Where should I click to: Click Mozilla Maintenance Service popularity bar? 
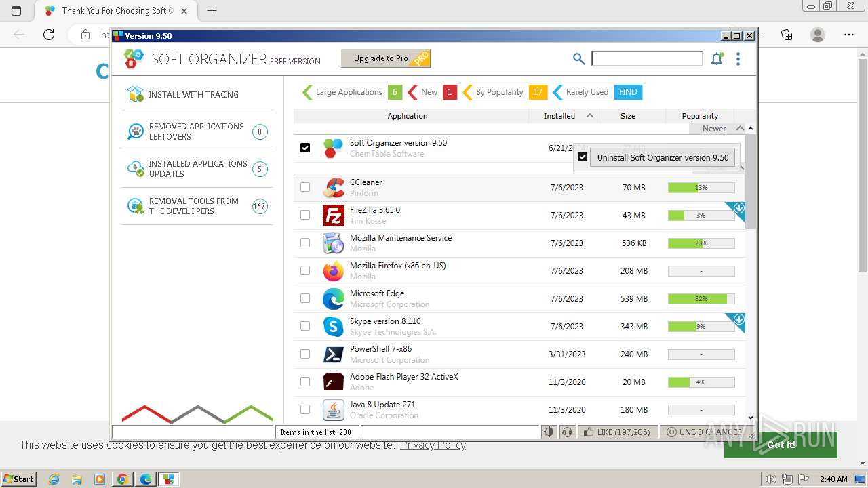[x=701, y=243]
